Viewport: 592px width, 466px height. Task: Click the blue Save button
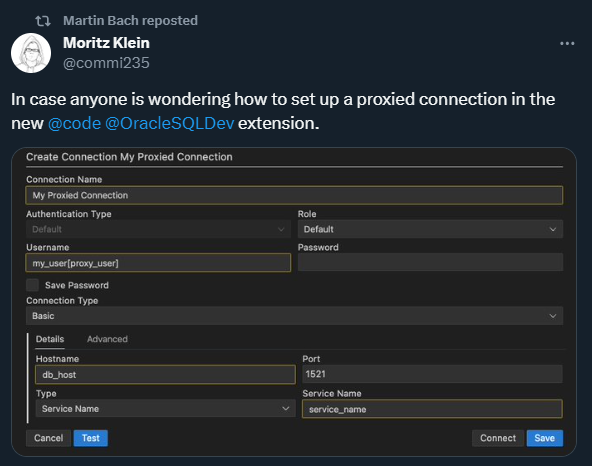(544, 438)
